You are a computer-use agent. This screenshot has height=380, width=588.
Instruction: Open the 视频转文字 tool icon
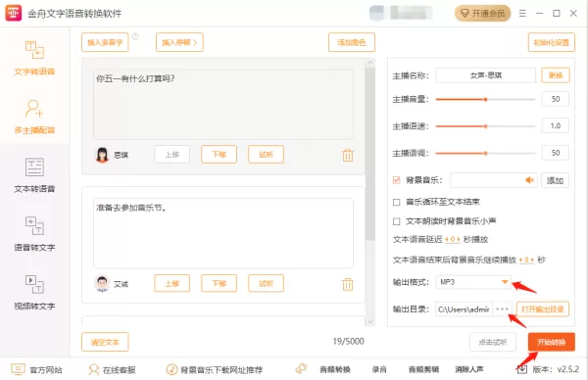[34, 284]
